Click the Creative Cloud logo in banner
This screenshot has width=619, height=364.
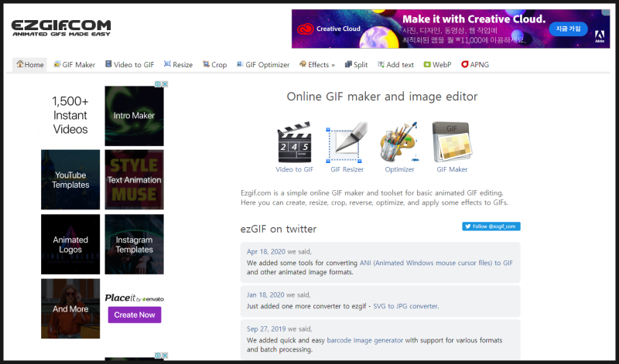click(329, 29)
